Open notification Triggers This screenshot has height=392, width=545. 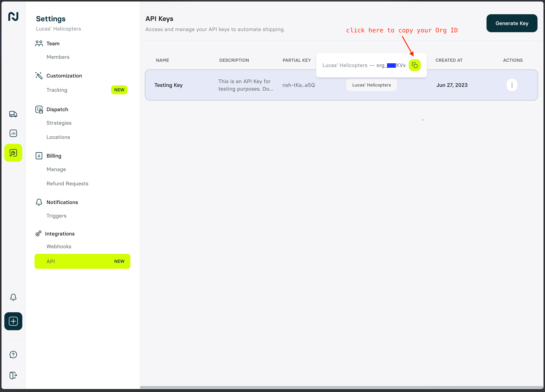tap(56, 216)
